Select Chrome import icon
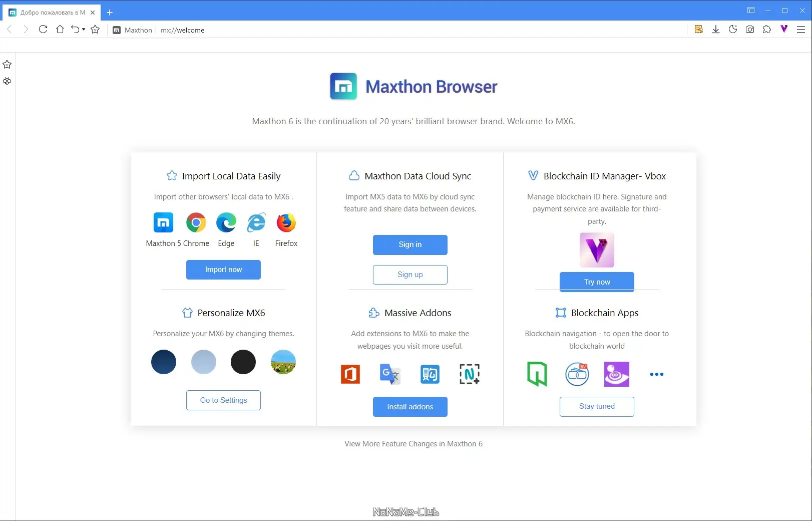The width and height of the screenshot is (812, 521). 196,222
